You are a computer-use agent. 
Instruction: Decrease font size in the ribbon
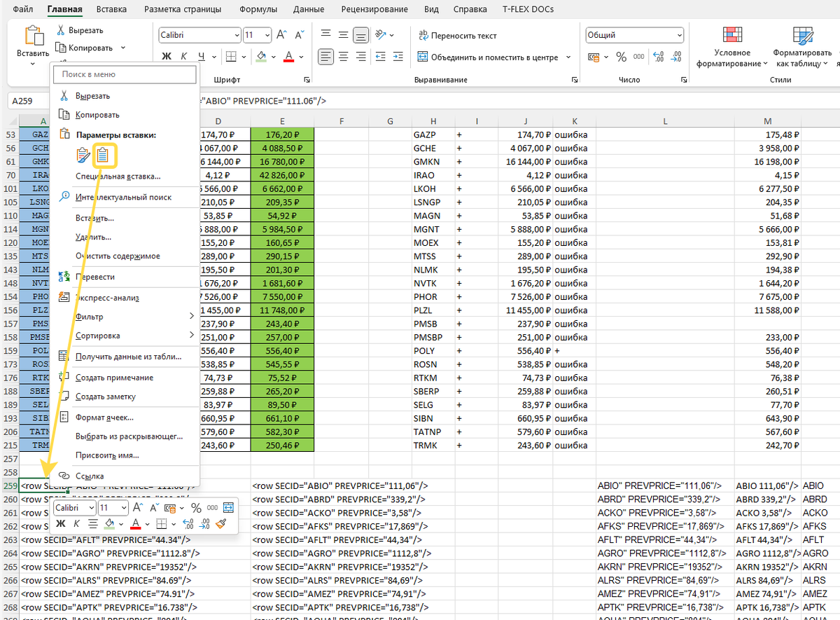pos(298,34)
